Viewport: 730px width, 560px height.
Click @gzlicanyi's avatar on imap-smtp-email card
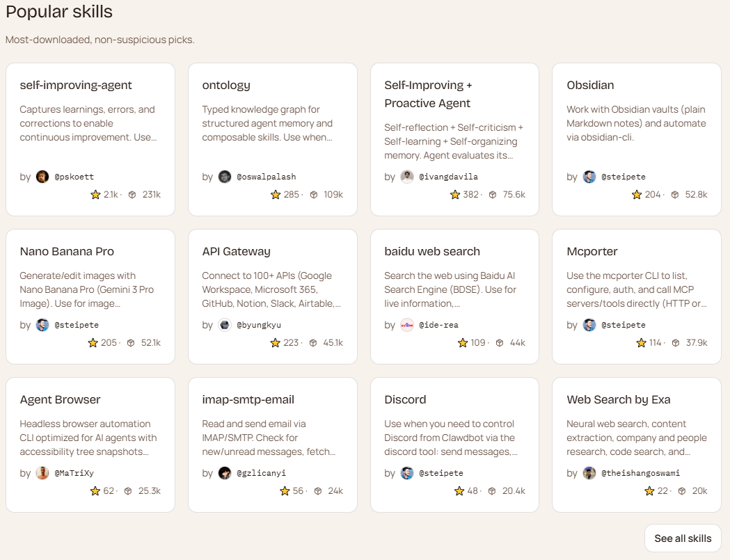coord(225,473)
